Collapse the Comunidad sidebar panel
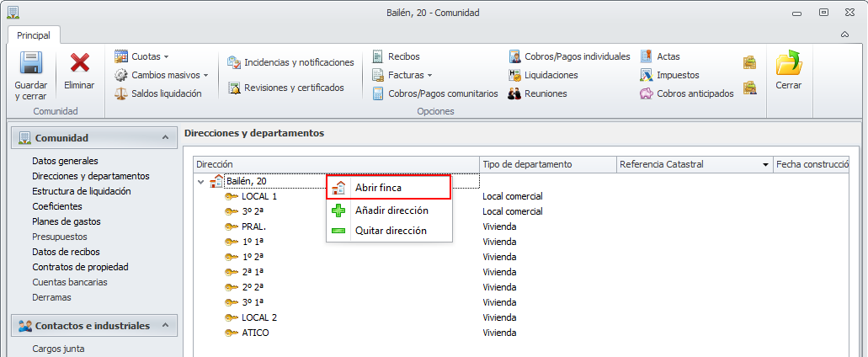This screenshot has width=868, height=357. point(165,137)
